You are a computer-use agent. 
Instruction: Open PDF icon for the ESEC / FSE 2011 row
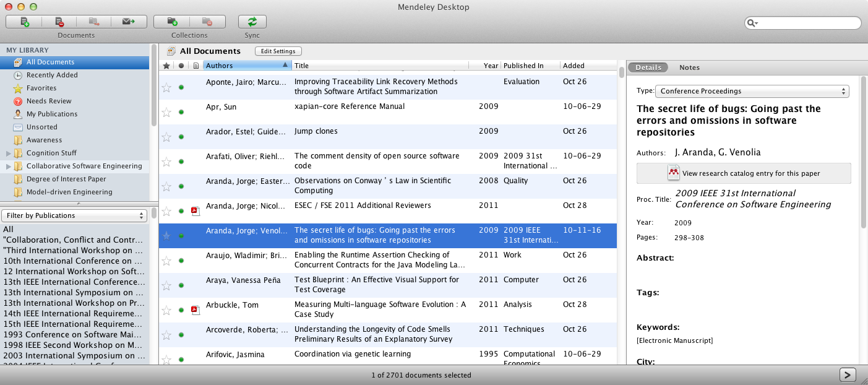coord(195,211)
